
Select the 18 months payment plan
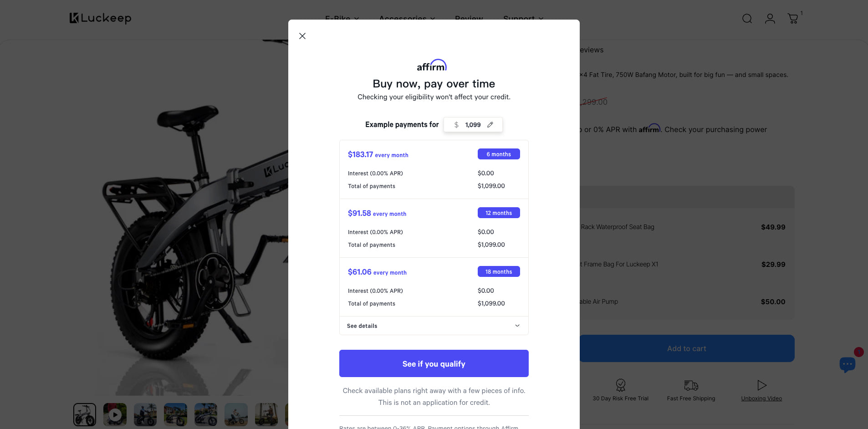point(499,272)
